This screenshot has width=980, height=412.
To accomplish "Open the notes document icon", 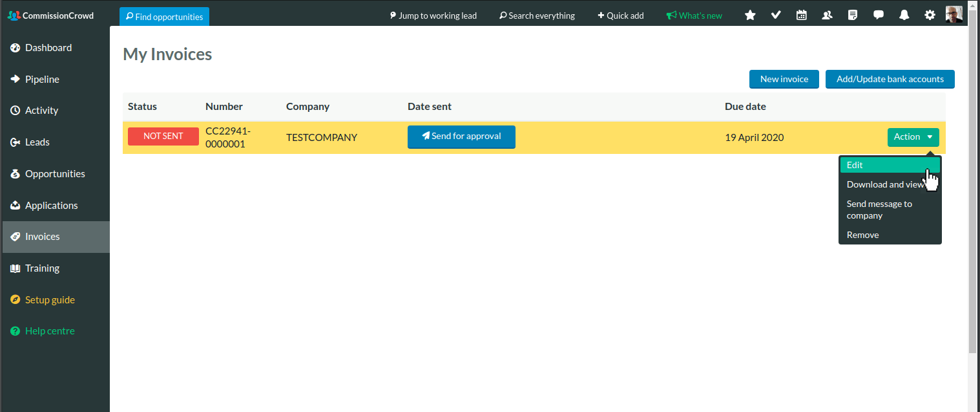I will (x=853, y=15).
